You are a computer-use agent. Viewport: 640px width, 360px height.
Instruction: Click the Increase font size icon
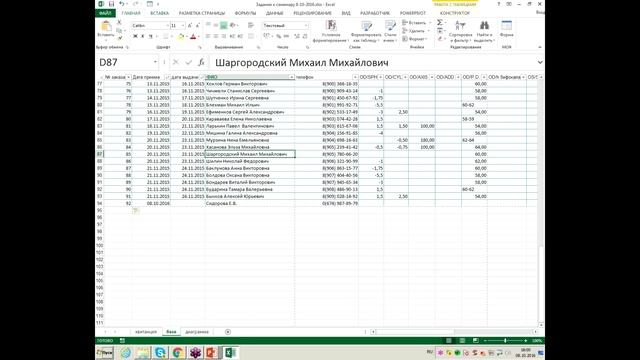pyautogui.click(x=190, y=25)
